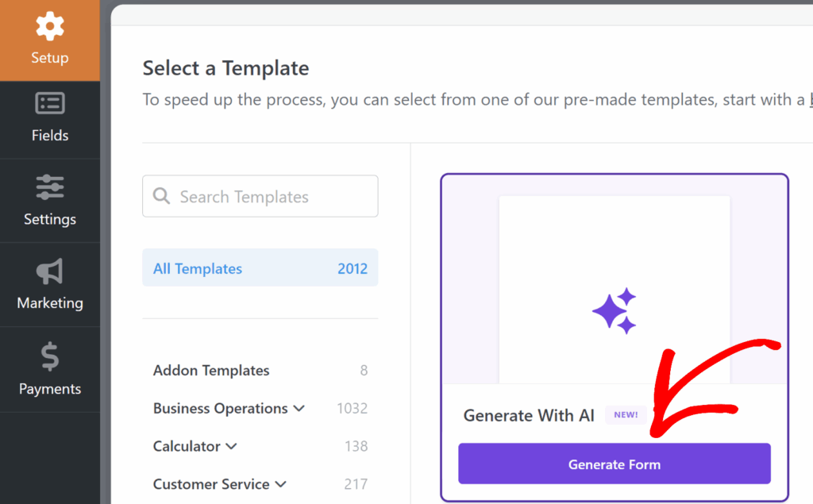
Task: Click the AI sparkles icon
Action: point(615,310)
